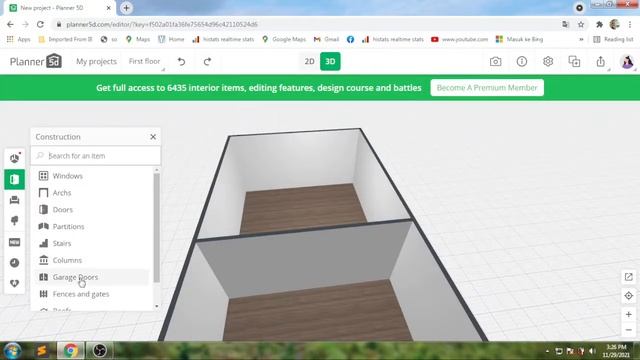Zoom out with the minus button
The image size is (640, 360).
point(629,330)
